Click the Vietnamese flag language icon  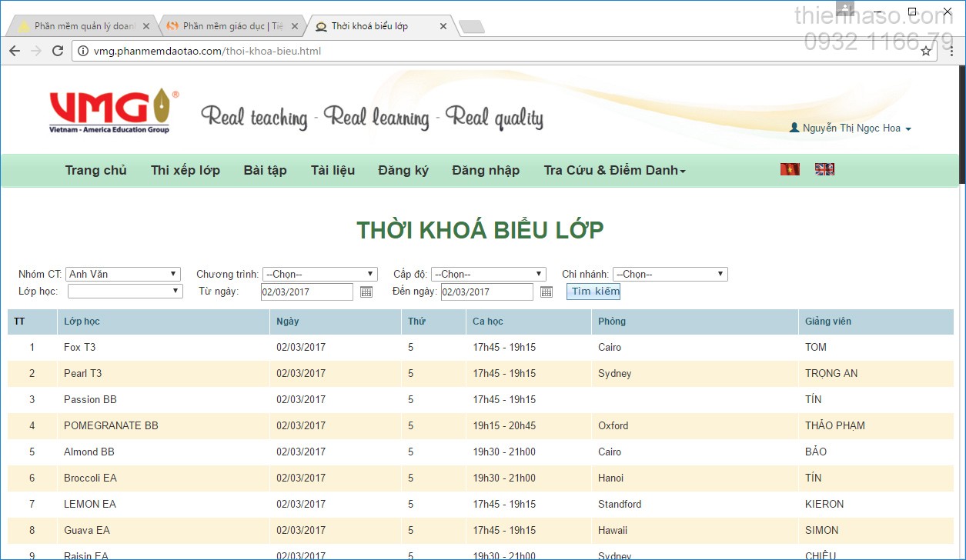click(790, 169)
